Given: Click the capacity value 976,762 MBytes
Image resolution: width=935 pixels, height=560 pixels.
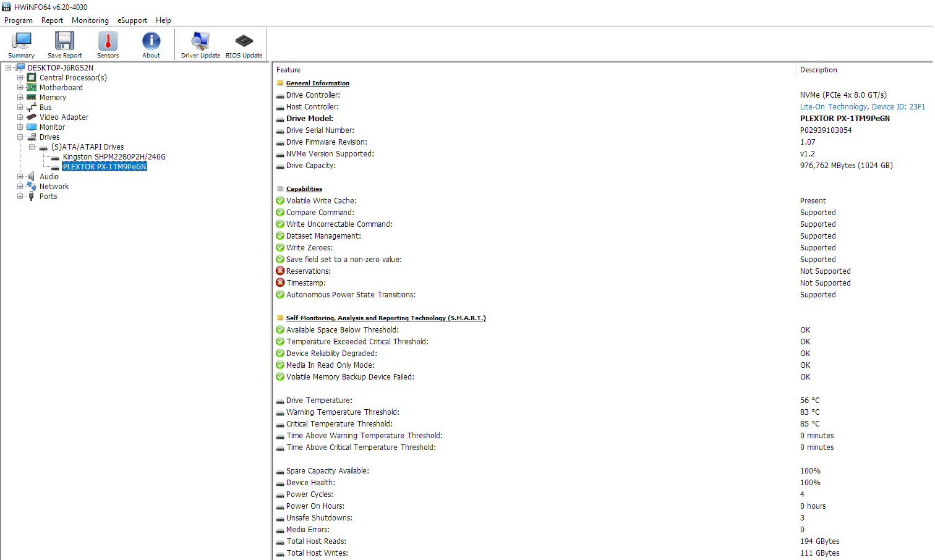Looking at the screenshot, I should click(x=846, y=166).
